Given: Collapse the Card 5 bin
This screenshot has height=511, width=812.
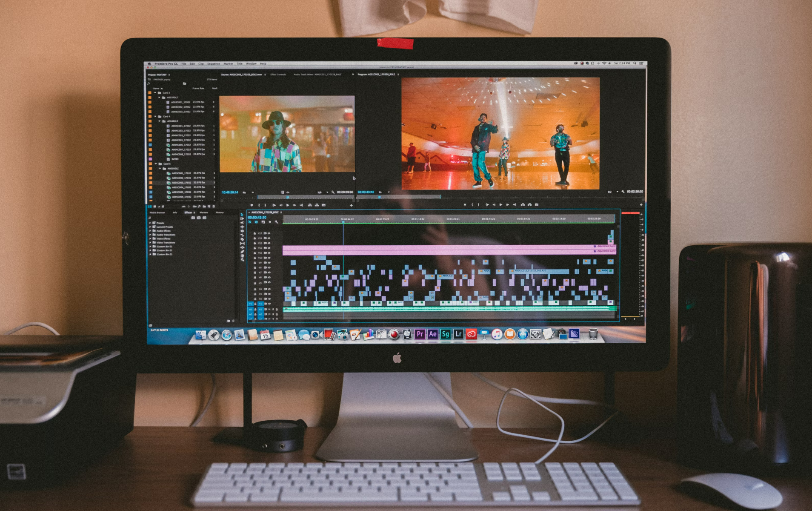Looking at the screenshot, I should [x=155, y=164].
